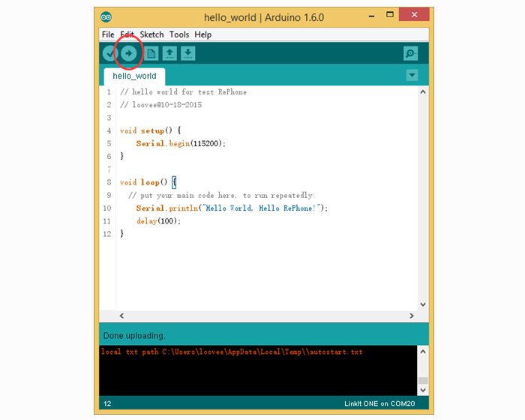Open a sketch using the Open icon
Screen dimensions: 525x420
click(169, 53)
